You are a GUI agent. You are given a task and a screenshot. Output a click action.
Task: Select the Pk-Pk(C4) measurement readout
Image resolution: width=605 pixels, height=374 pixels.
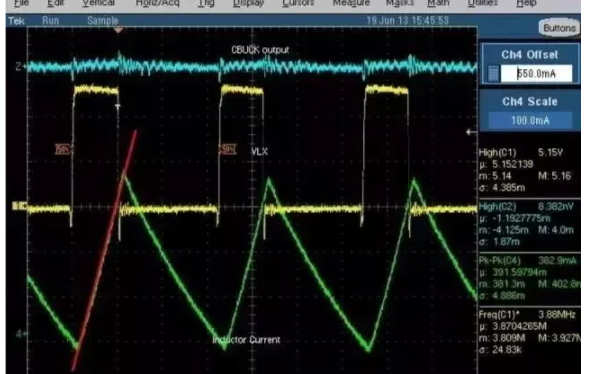pyautogui.click(x=529, y=278)
